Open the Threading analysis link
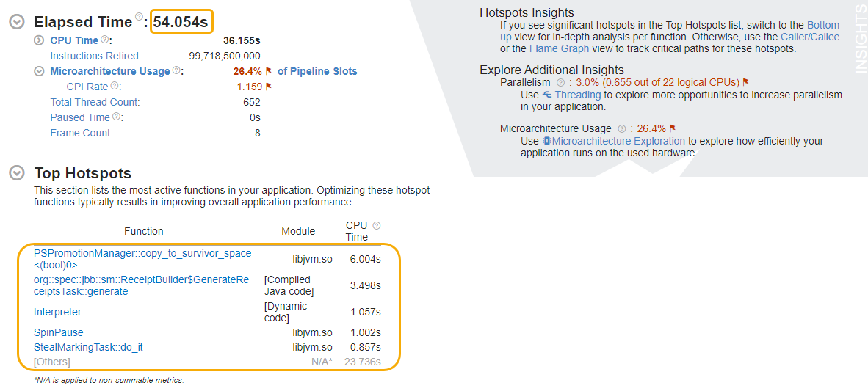The image size is (868, 391). tap(577, 95)
